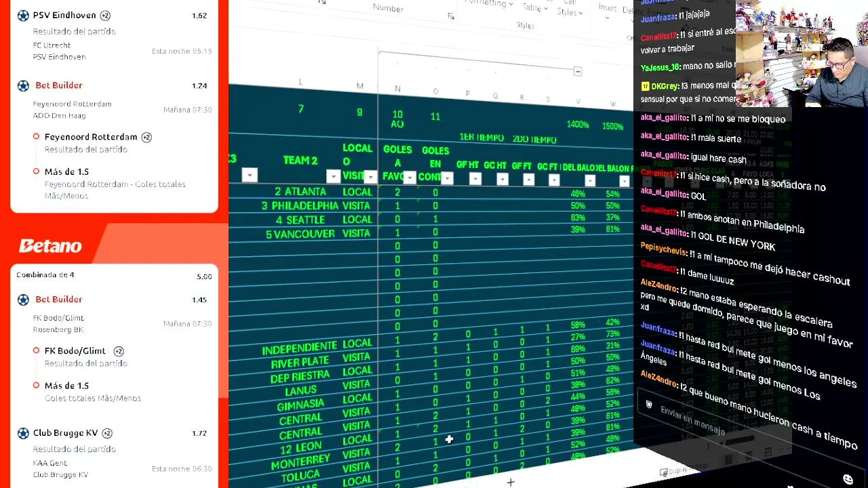Expand the Format as Table dropdown in ribbon
Image resolution: width=868 pixels, height=488 pixels.
tap(536, 7)
